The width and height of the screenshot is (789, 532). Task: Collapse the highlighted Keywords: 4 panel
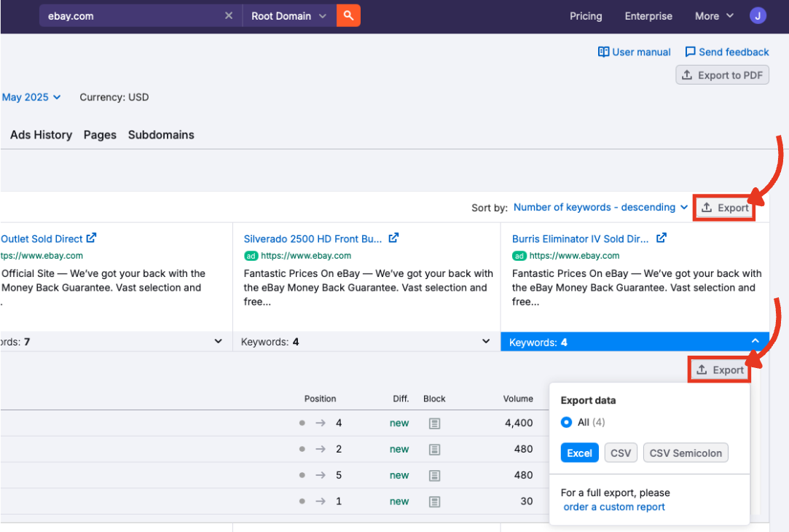coord(755,342)
